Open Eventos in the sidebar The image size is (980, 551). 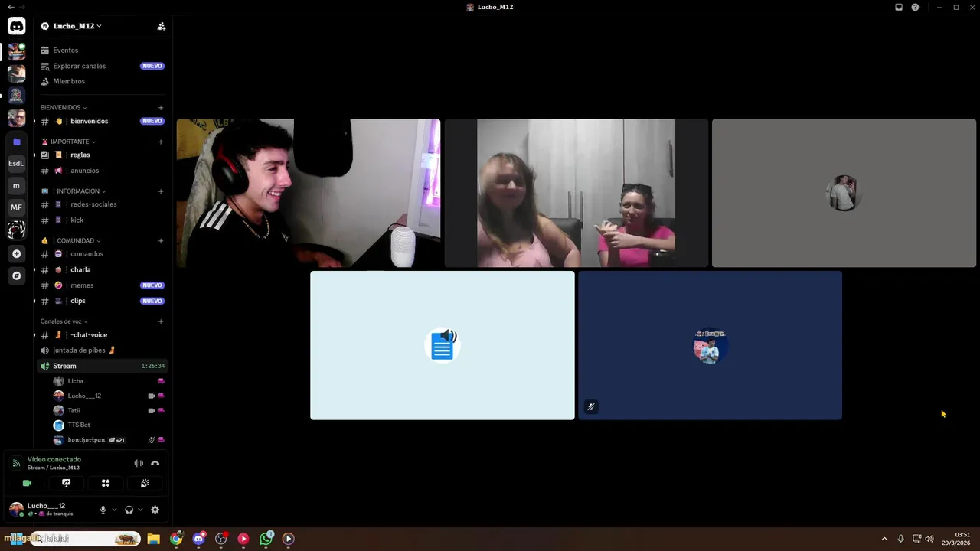click(x=65, y=51)
